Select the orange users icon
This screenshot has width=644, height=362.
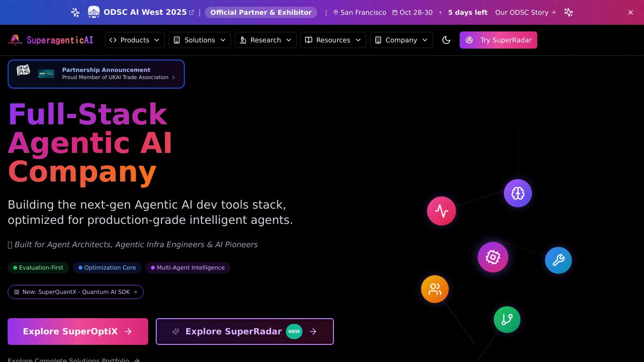[435, 289]
